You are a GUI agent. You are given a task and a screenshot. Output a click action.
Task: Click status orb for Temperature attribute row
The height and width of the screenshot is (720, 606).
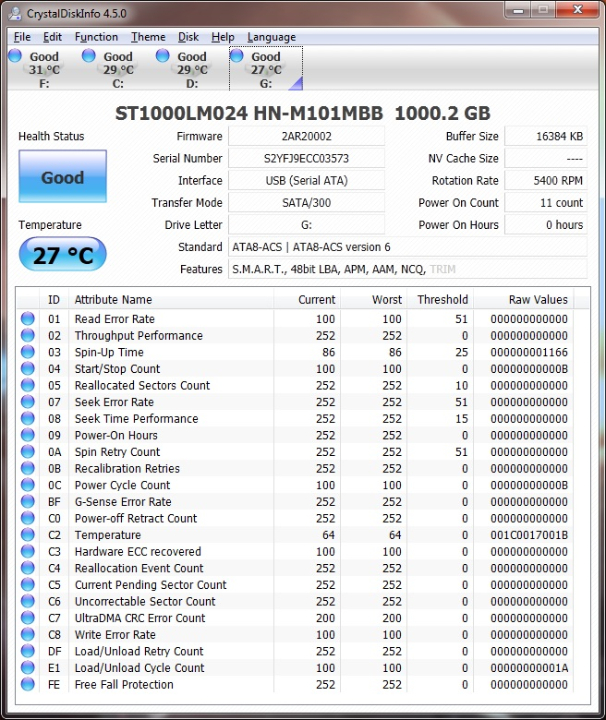(x=28, y=534)
